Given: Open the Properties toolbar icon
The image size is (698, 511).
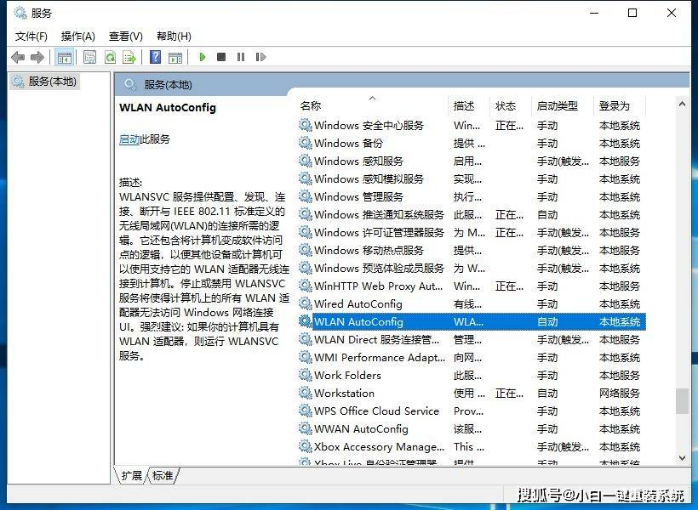Looking at the screenshot, I should [x=89, y=57].
